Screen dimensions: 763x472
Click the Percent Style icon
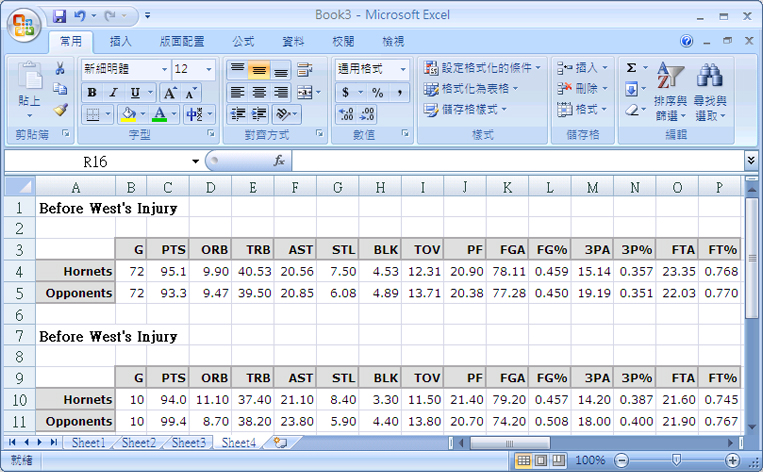click(377, 92)
